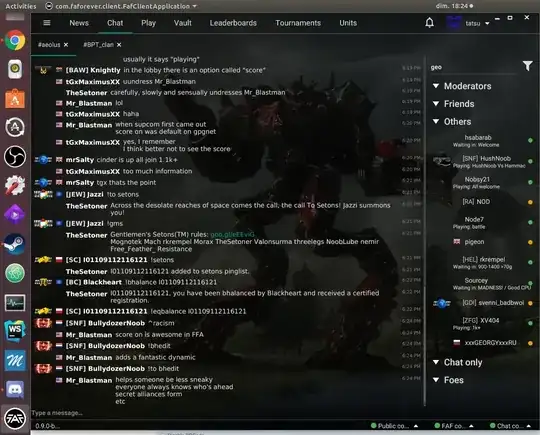
Task: Click user Souroey in user list
Action: 476,281
